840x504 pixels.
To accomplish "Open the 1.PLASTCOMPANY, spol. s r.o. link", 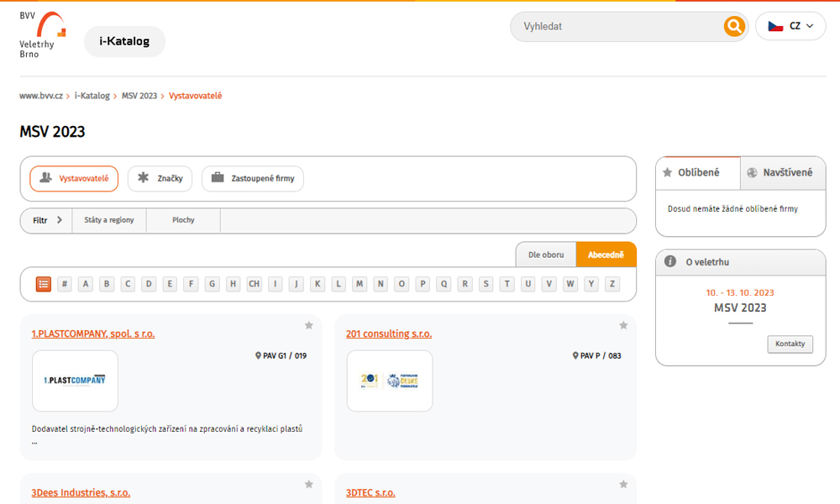I will click(93, 333).
